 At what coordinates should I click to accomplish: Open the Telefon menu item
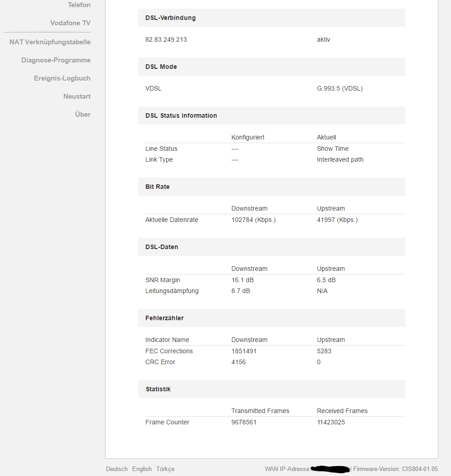[x=79, y=5]
